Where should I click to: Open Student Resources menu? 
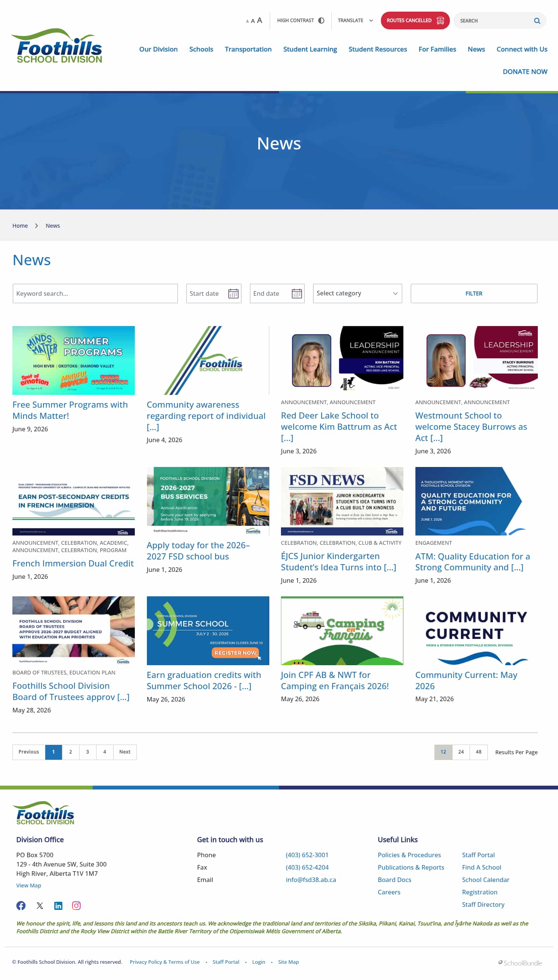[x=377, y=49]
